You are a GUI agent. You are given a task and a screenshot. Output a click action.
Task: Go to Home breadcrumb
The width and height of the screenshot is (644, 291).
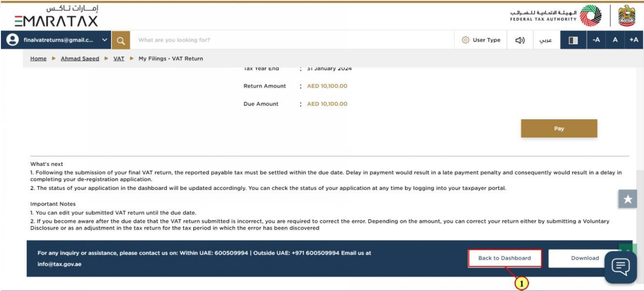point(38,58)
